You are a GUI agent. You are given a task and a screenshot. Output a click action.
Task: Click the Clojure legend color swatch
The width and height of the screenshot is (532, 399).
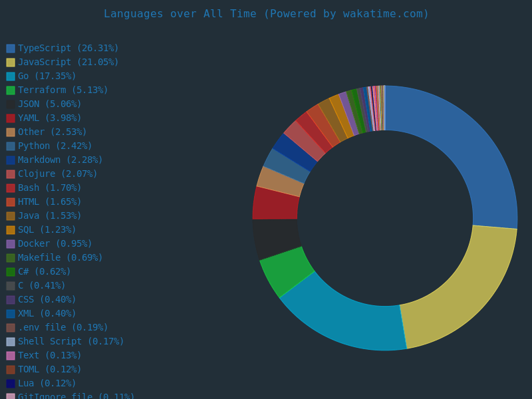tap(11, 174)
